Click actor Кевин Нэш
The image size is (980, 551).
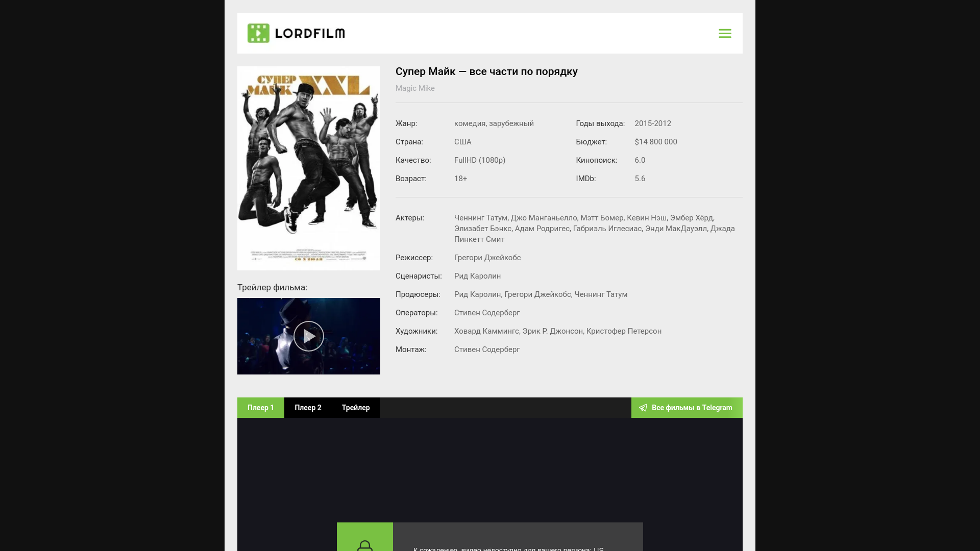coord(647,218)
